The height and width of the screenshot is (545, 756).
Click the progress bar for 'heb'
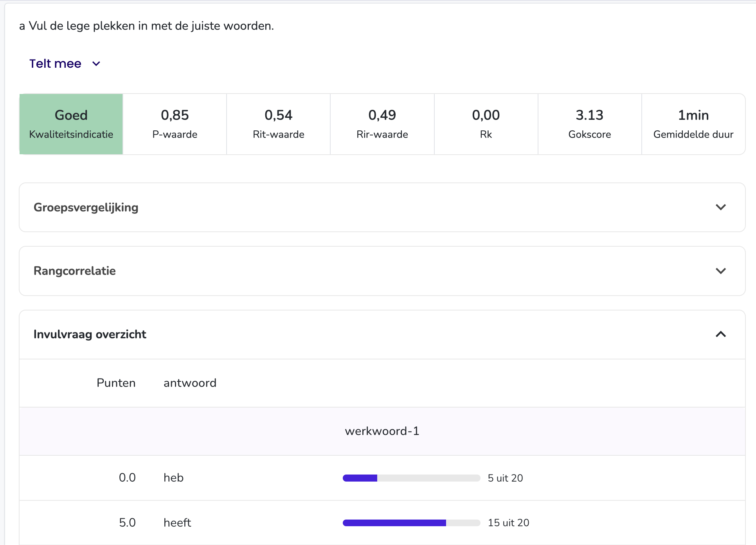click(x=411, y=478)
